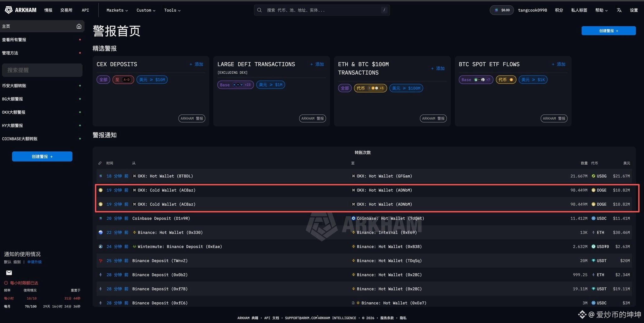Click the Arkham logo in header

coord(21,10)
